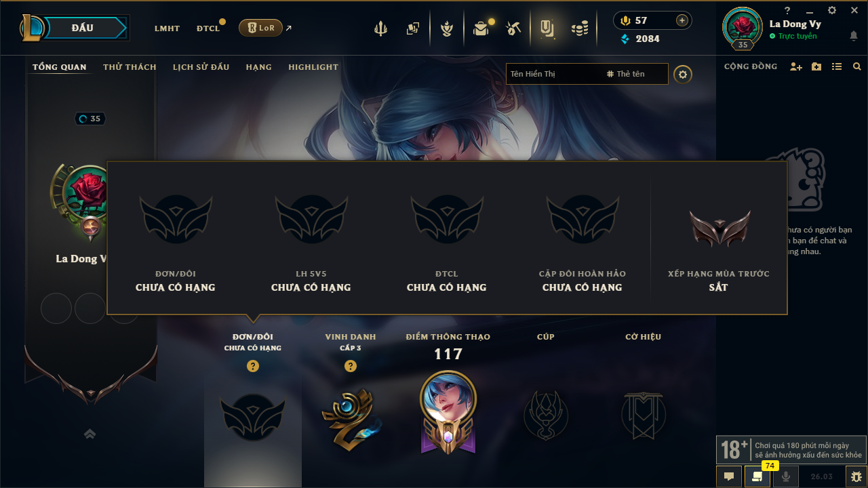
Task: Toggle the chat bubble panel
Action: 729,476
